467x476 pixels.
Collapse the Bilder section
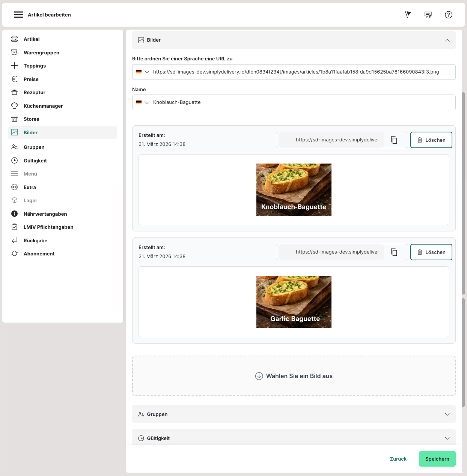[x=447, y=40]
